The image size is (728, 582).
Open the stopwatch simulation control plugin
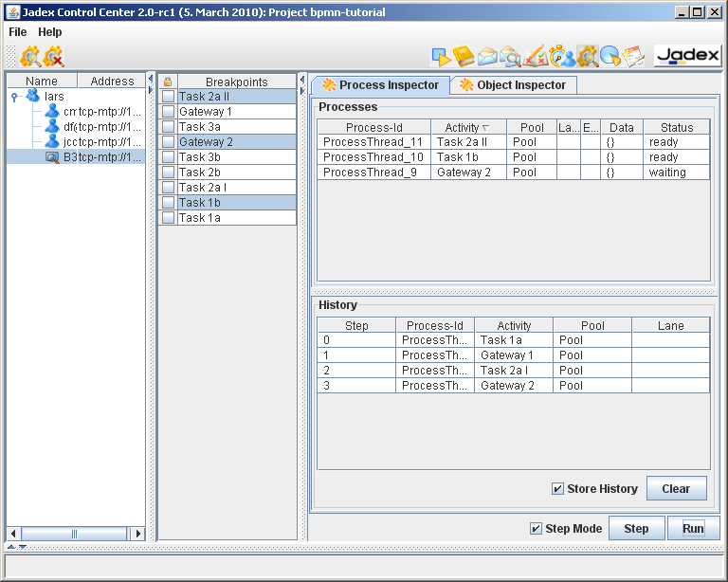[561, 57]
